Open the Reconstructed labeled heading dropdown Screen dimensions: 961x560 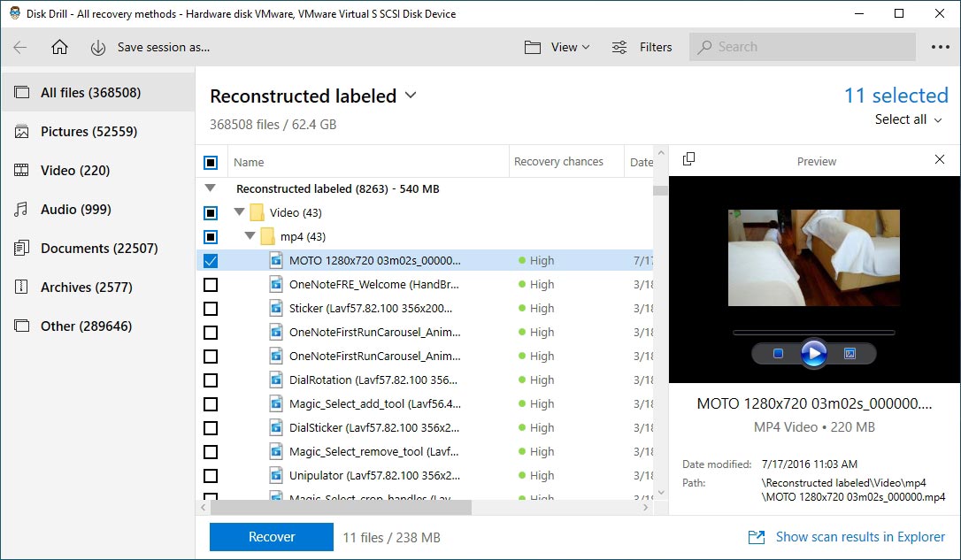tap(411, 95)
